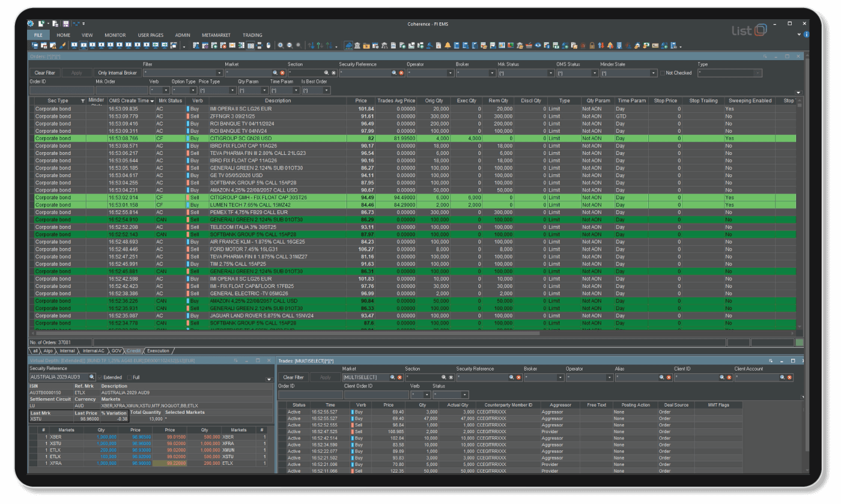This screenshot has height=504, width=841.
Task: Select monitor page 1 toolbar icon
Action: click(74, 46)
